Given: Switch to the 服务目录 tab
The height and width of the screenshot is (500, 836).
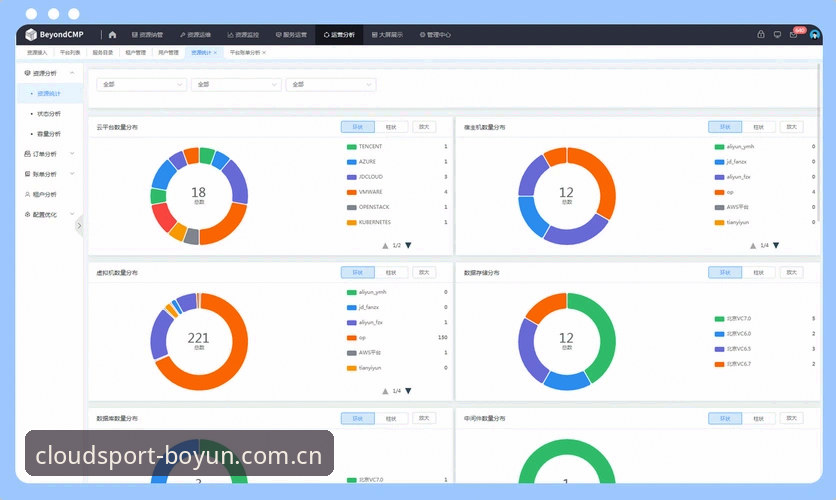Looking at the screenshot, I should click(x=103, y=53).
